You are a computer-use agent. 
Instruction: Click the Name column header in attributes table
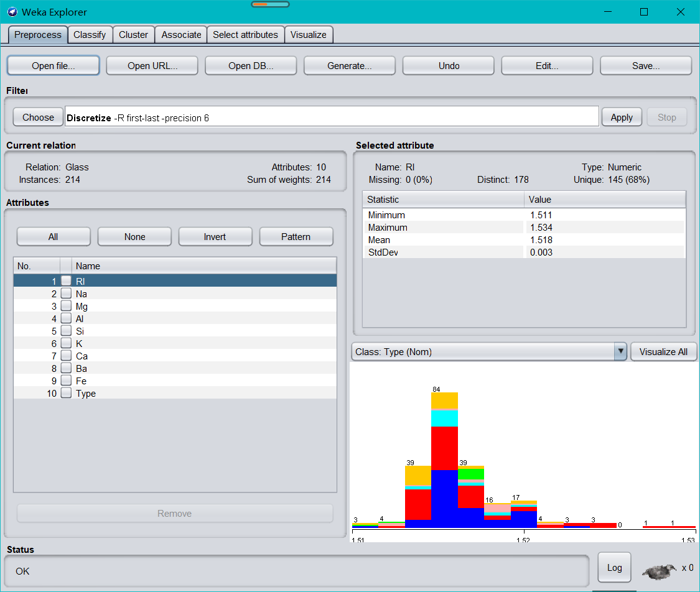tap(204, 266)
